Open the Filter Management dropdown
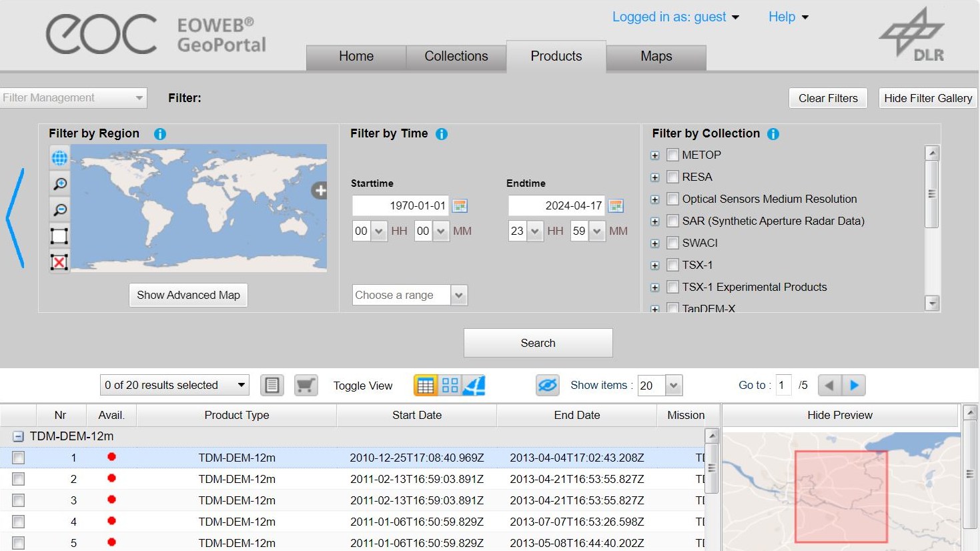This screenshot has height=551, width=980. pyautogui.click(x=73, y=98)
